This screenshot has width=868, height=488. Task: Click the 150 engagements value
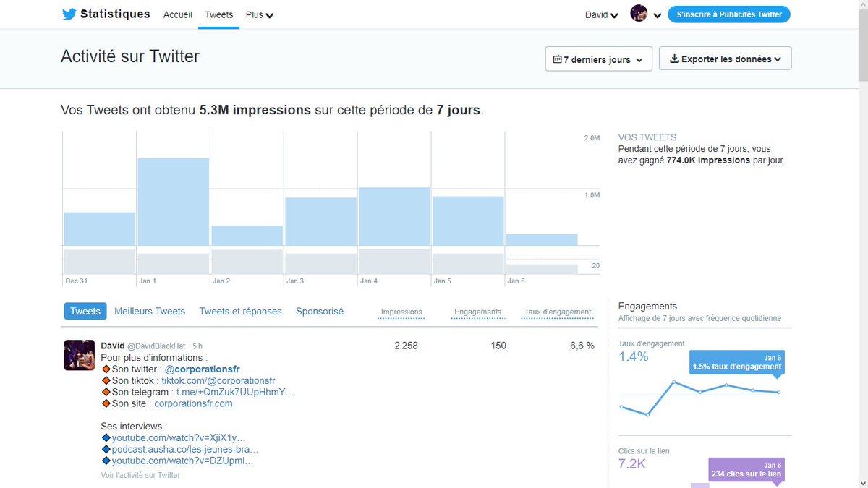click(498, 346)
